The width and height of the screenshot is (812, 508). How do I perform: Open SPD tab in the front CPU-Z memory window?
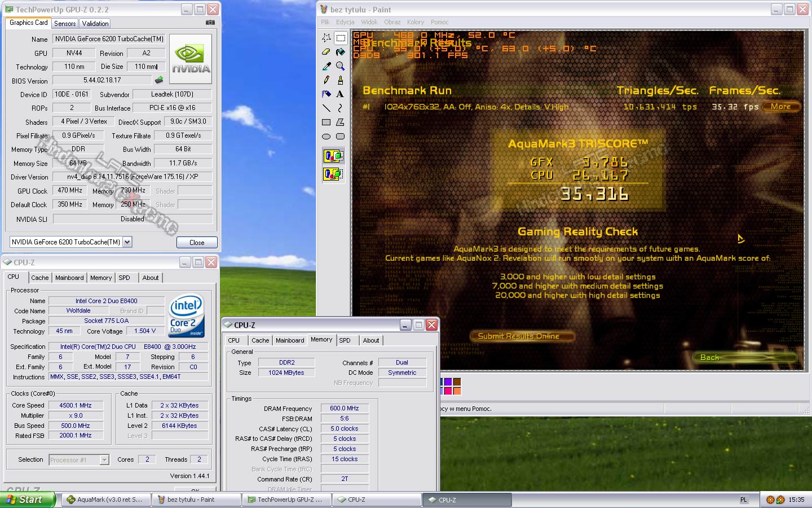tap(345, 340)
